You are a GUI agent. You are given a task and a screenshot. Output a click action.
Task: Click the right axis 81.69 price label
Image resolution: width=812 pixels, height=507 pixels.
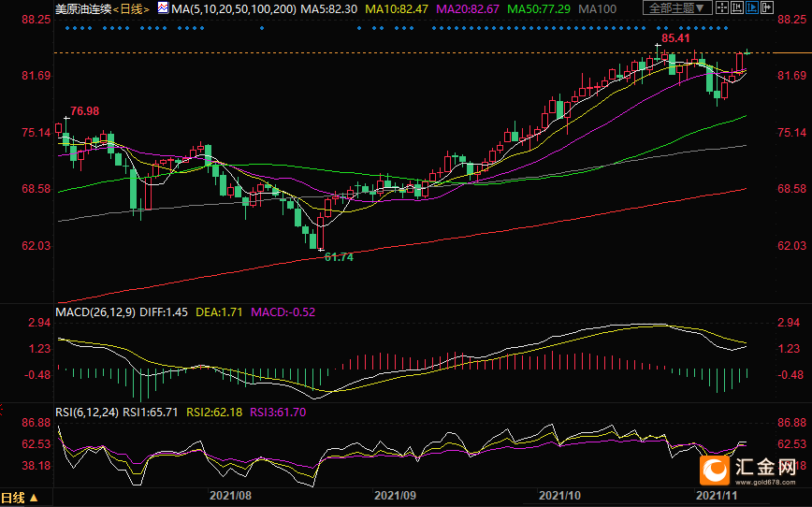click(791, 76)
